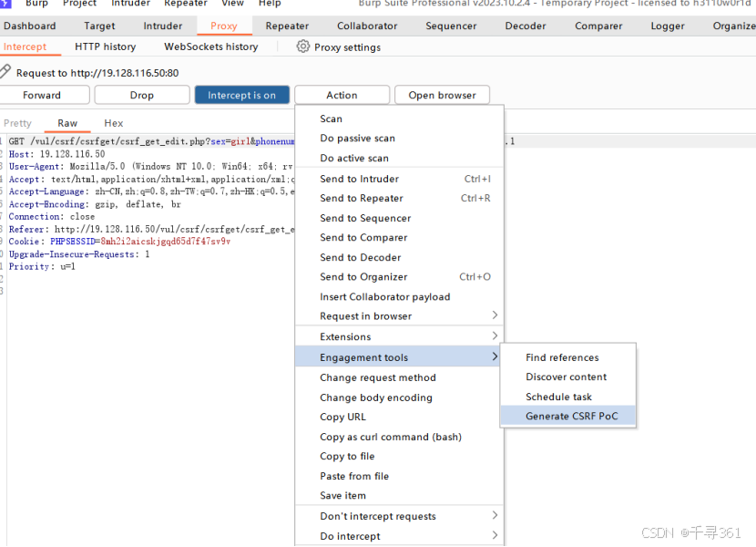
Task: Switch to the Target tab
Action: 99,26
